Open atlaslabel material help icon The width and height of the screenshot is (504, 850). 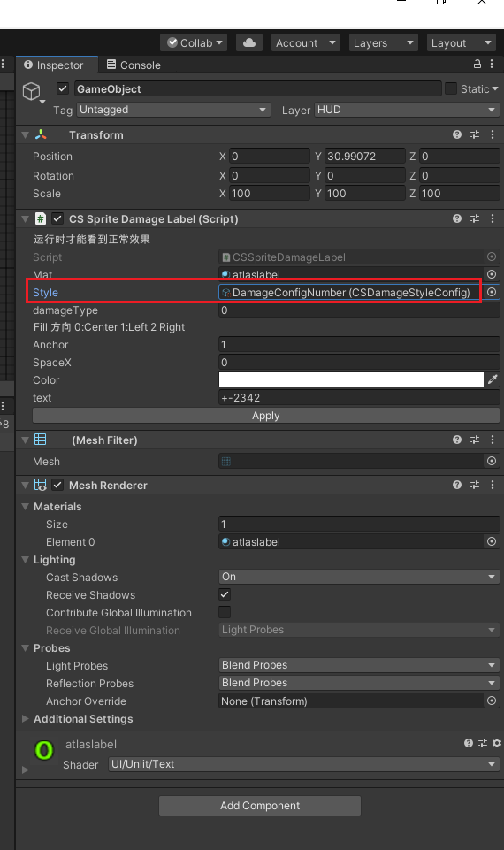click(x=469, y=743)
